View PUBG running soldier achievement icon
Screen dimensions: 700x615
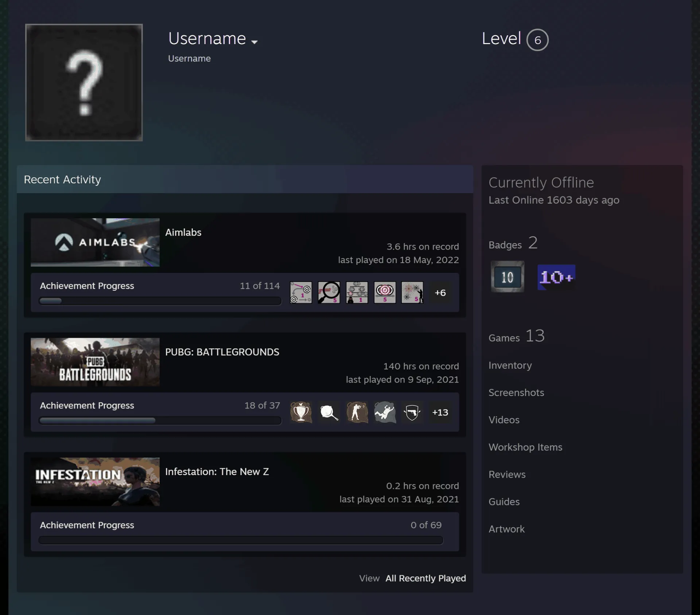pos(357,412)
